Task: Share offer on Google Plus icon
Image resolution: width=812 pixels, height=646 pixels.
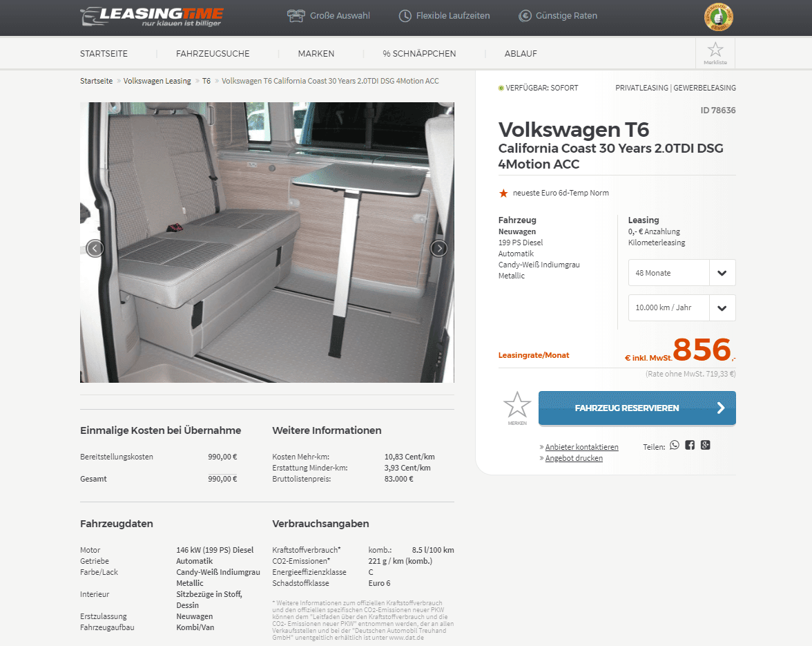Action: (x=706, y=445)
